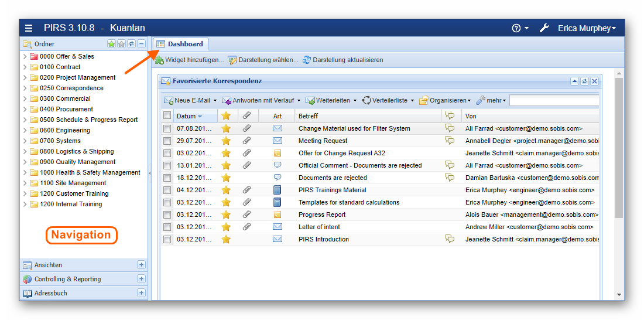This screenshot has height=320, width=644.
Task: Check the PIRS Introduction row checkbox
Action: click(167, 239)
